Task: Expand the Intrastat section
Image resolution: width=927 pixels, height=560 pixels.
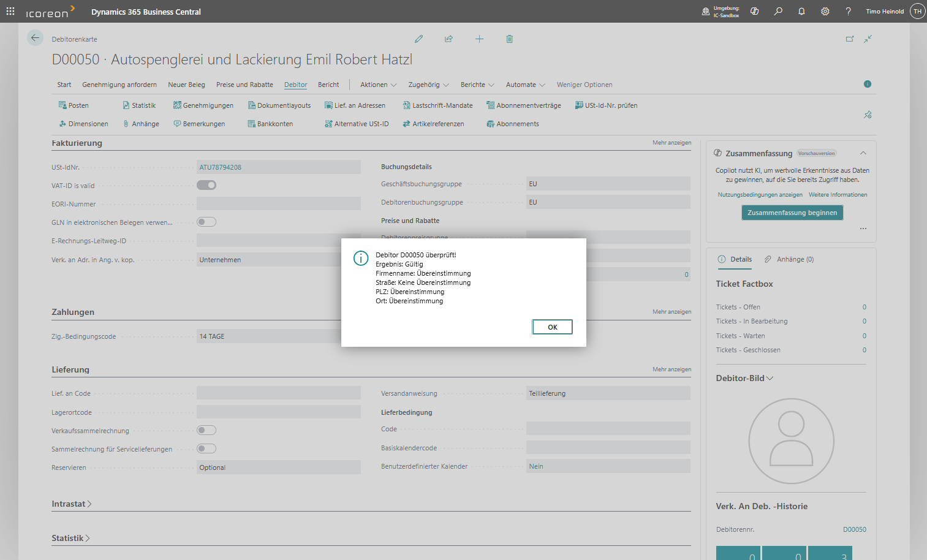Action: click(71, 504)
